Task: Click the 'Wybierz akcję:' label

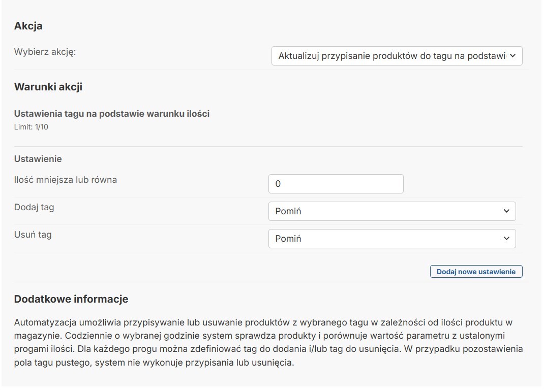Action: click(45, 52)
